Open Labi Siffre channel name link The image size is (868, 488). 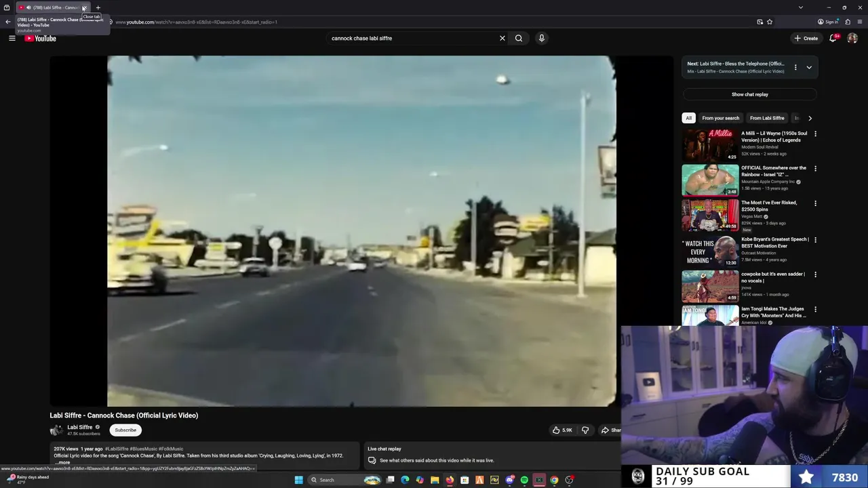coord(80,427)
